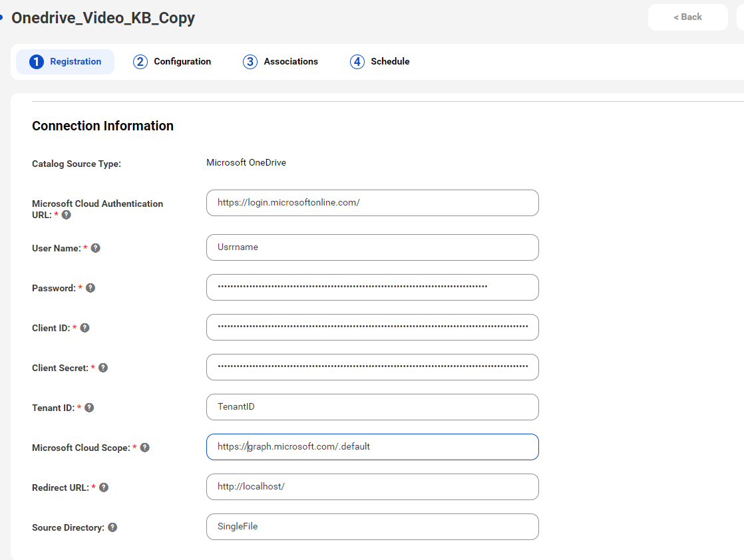Switch to the Associations step tab
This screenshot has width=744, height=560.
(280, 62)
